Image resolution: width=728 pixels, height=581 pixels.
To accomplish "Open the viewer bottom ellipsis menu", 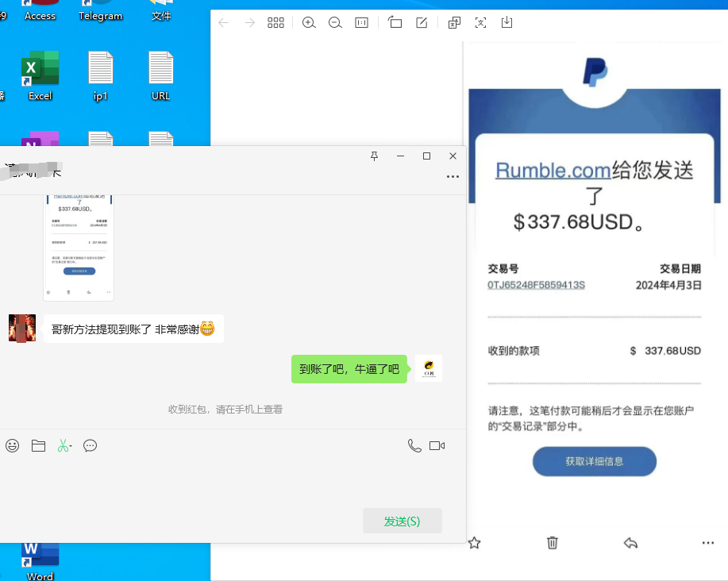I will coord(707,543).
